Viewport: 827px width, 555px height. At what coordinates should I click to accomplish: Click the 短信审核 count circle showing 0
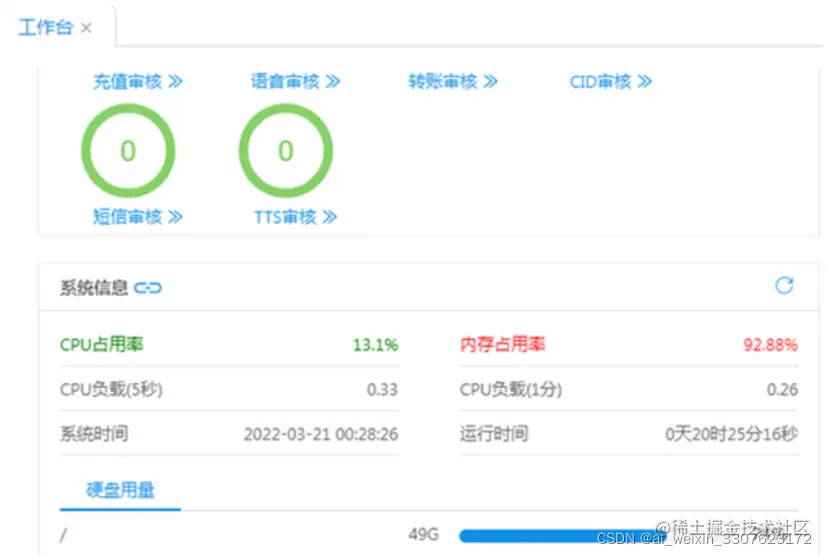coord(128,150)
